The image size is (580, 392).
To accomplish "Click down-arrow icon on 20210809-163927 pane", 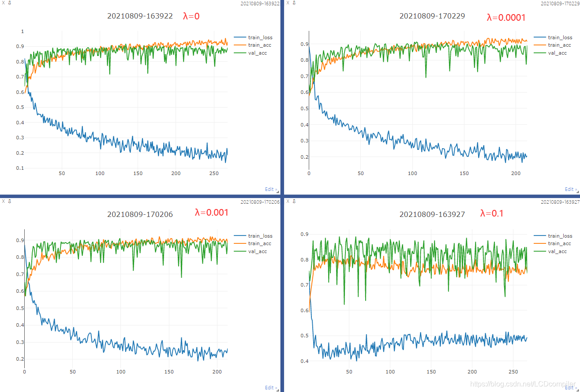I will (294, 201).
